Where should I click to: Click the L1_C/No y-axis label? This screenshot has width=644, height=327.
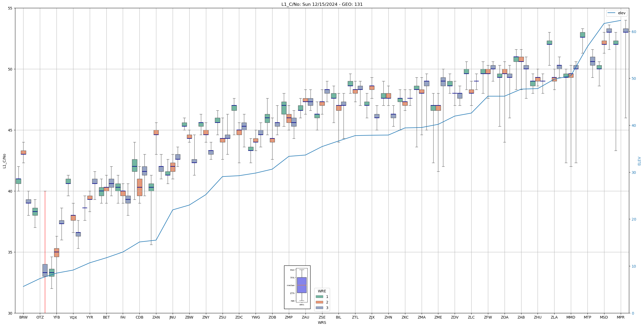pyautogui.click(x=4, y=161)
